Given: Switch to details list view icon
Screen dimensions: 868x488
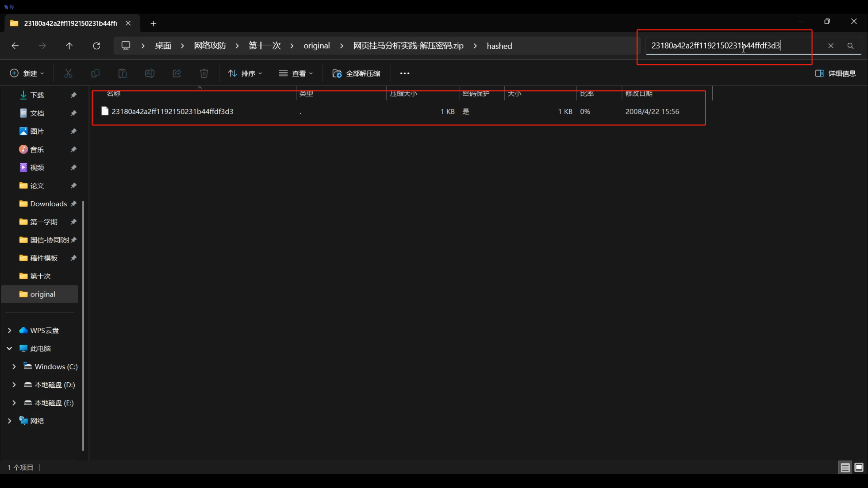Looking at the screenshot, I should pyautogui.click(x=845, y=468).
